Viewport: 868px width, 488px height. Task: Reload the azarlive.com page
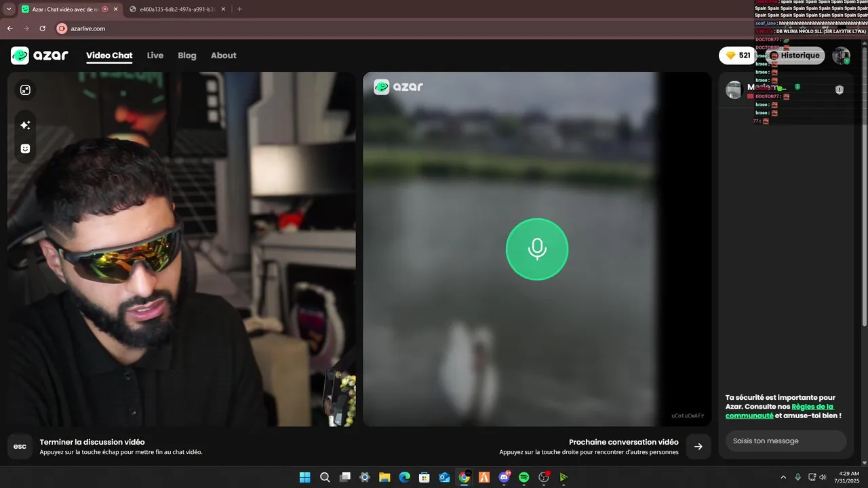coord(42,28)
